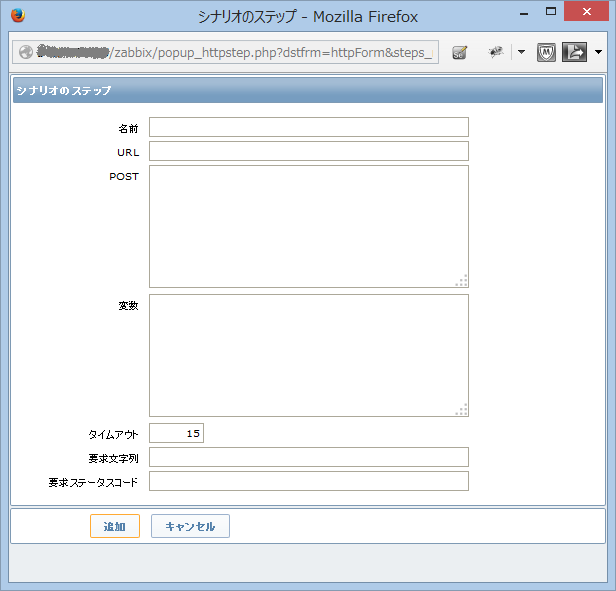The width and height of the screenshot is (616, 591).
Task: Grab the POST textarea resize handle
Action: 462,281
